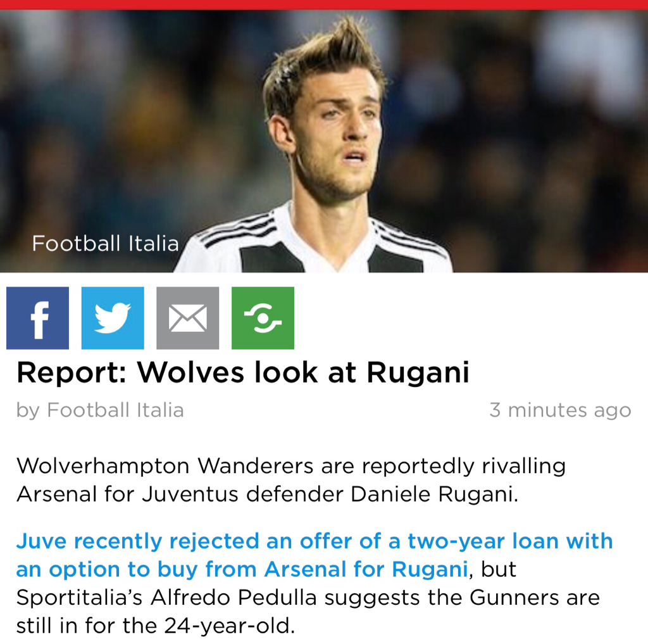The image size is (648, 644).
Task: Share the article on Facebook
Action: (37, 318)
